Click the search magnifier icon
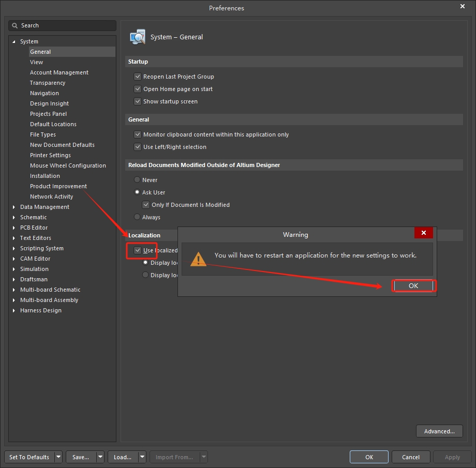Screen dimensions: 476x468 (15, 26)
